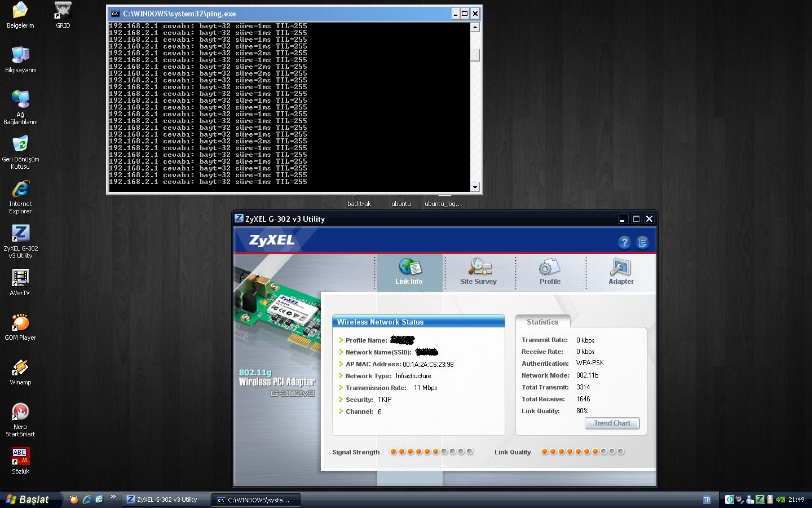Click Total Transmit value 3314
The width and height of the screenshot is (812, 508).
[x=583, y=387]
